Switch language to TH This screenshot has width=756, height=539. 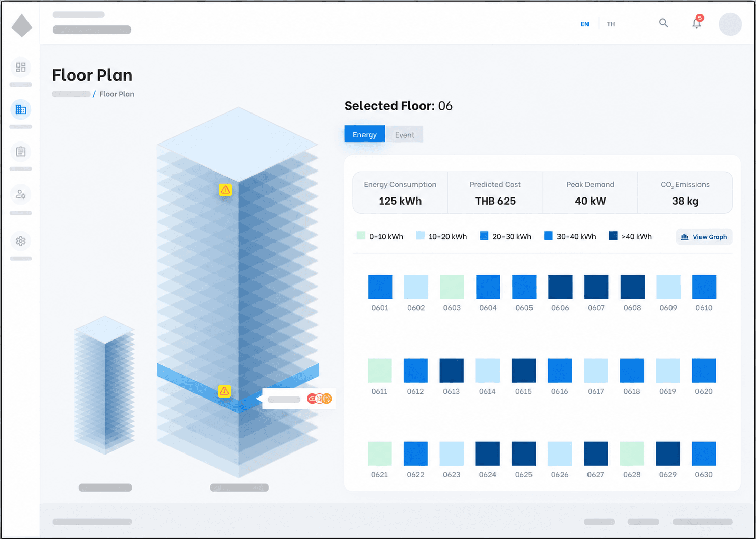(x=611, y=24)
